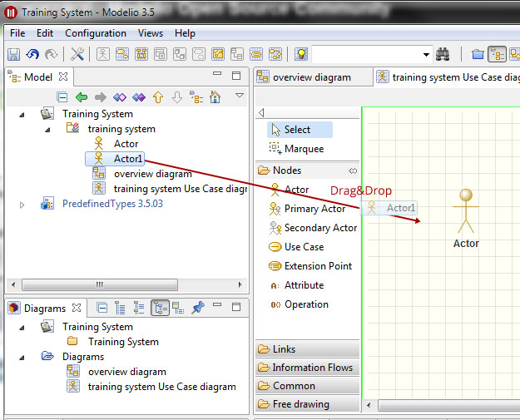Click the home icon in Model panel
The image size is (520, 420).
click(x=215, y=96)
